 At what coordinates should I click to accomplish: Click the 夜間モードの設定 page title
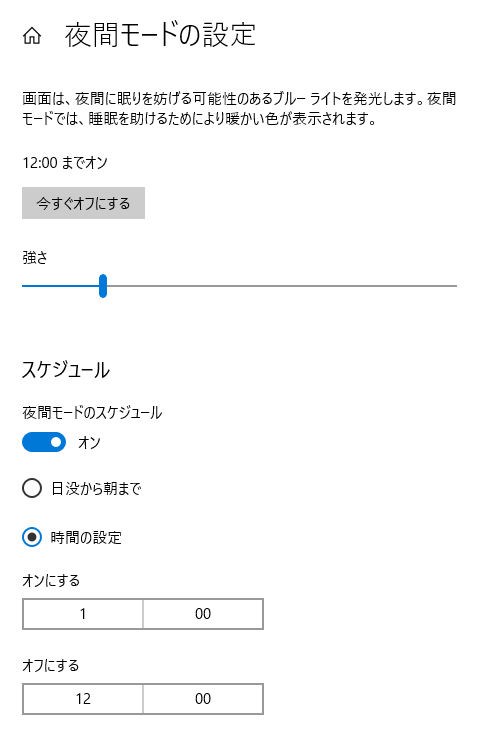160,35
